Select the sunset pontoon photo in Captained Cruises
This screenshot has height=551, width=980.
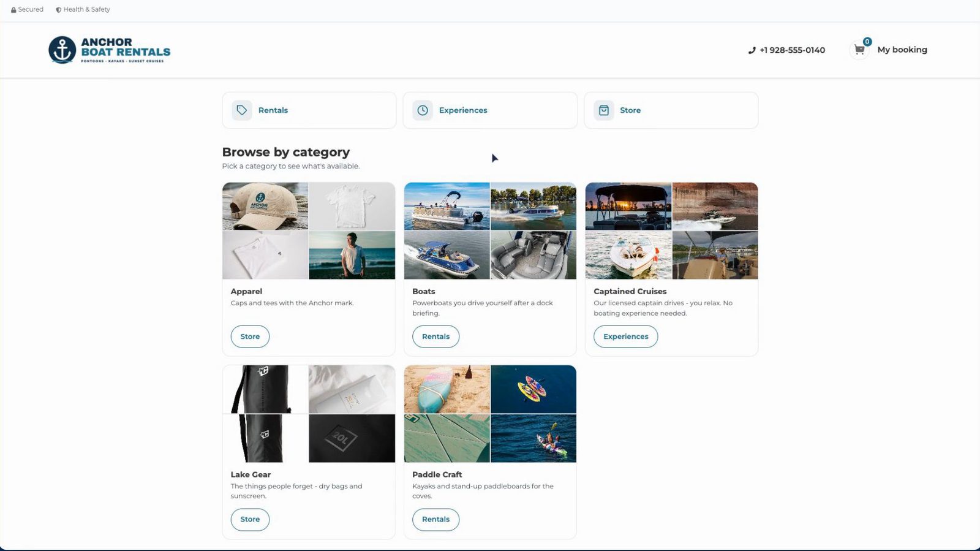pyautogui.click(x=628, y=206)
